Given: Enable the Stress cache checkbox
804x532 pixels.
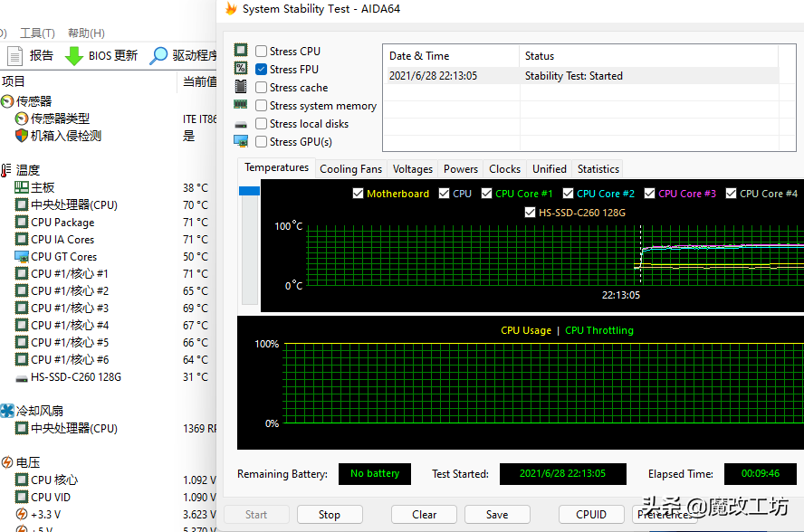Looking at the screenshot, I should click(261, 87).
